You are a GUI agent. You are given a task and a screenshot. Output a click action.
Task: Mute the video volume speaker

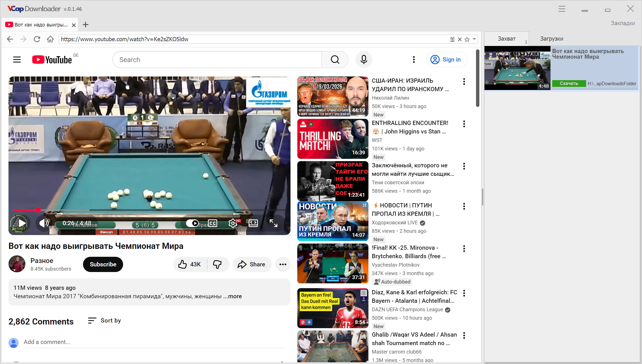pos(44,223)
